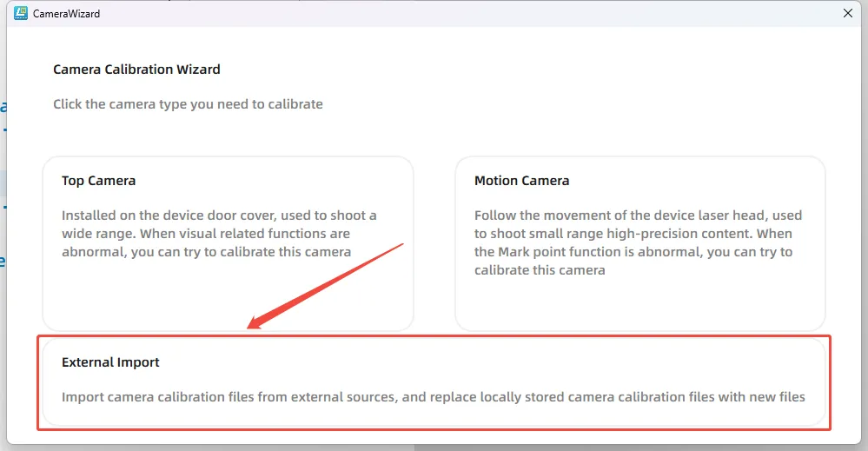This screenshot has height=451, width=868.
Task: Click the empty middle area of the title bar
Action: (434, 13)
